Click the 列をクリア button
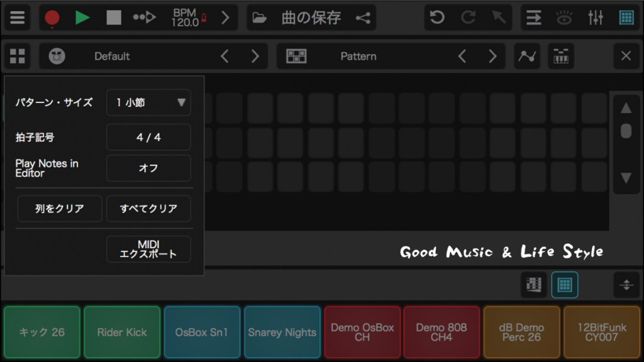Image resolution: width=644 pixels, height=362 pixels. pyautogui.click(x=60, y=209)
